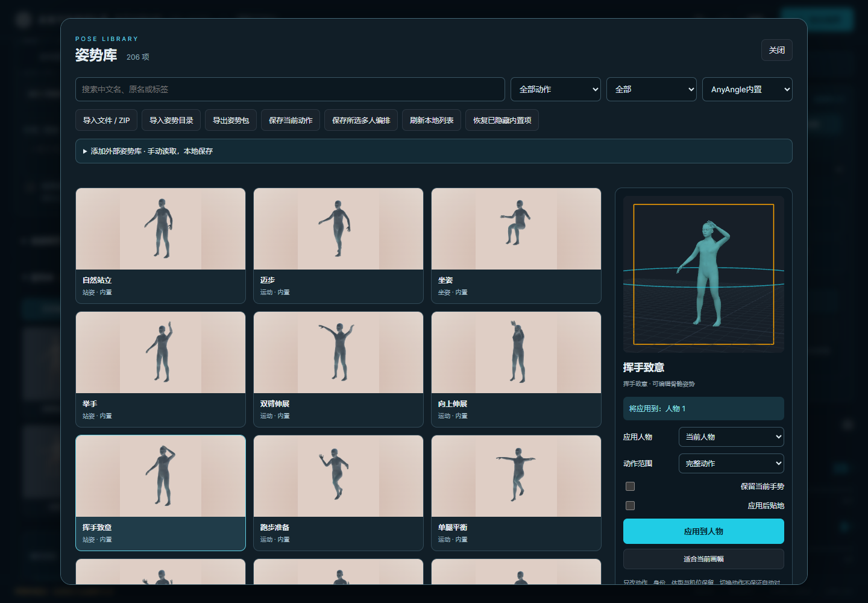
Task: Select the 自然站立 pose card
Action: pyautogui.click(x=160, y=245)
